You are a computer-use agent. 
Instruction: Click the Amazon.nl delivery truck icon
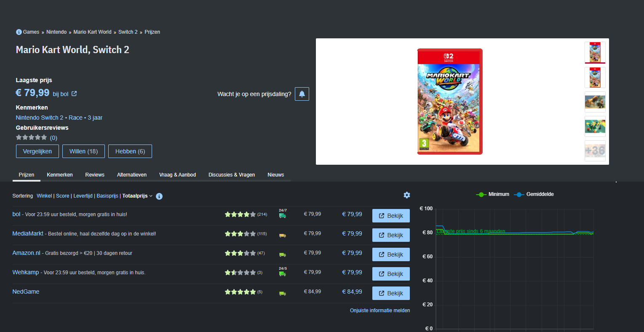283,254
